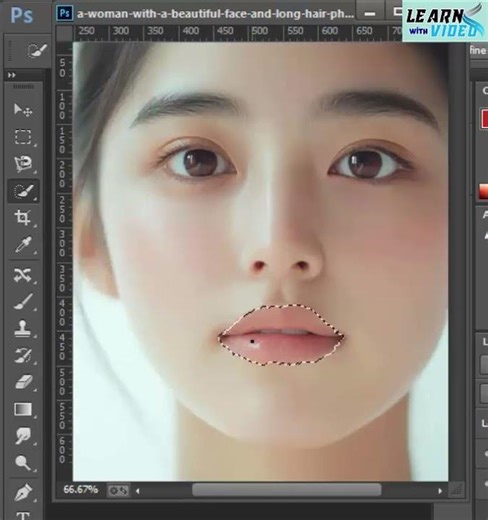Select the Brush tool

23,302
